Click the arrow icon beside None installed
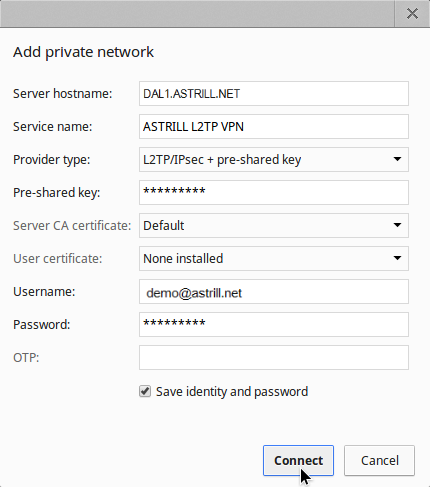This screenshot has height=487, width=430. [397, 258]
